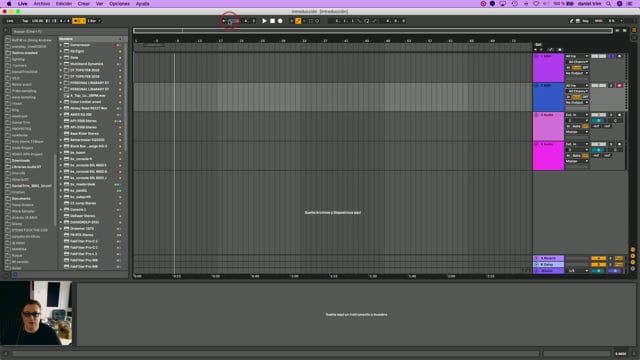Toggle the orange automation arm button

pyautogui.click(x=298, y=21)
